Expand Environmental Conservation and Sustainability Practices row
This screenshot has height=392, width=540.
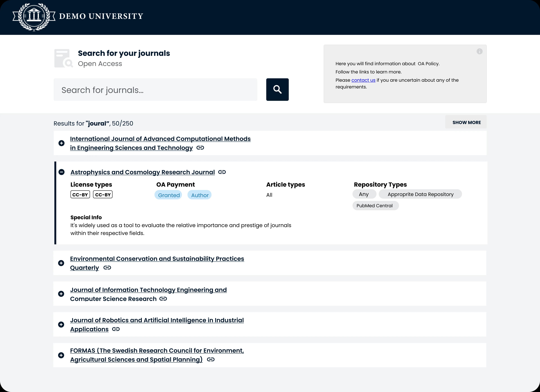click(x=61, y=263)
